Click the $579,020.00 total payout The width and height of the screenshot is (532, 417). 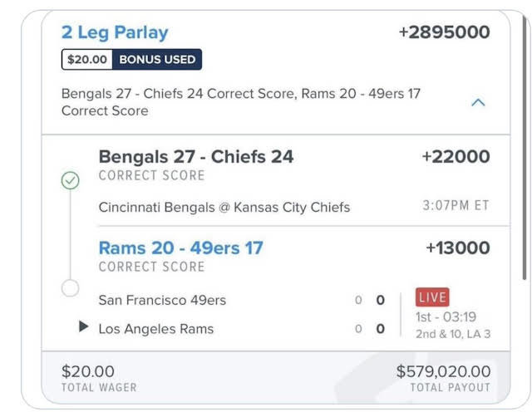tap(443, 371)
